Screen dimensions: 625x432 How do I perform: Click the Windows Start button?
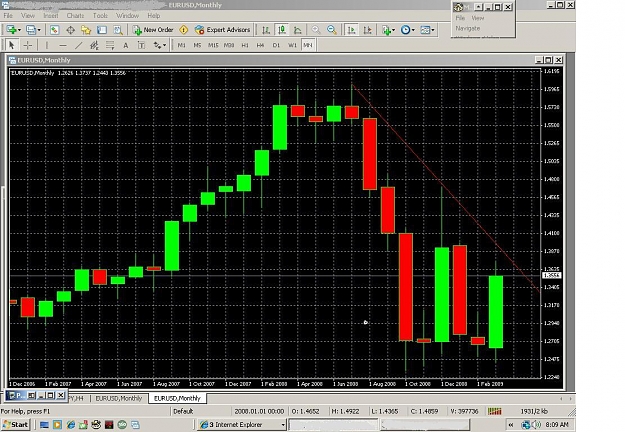pos(16,425)
